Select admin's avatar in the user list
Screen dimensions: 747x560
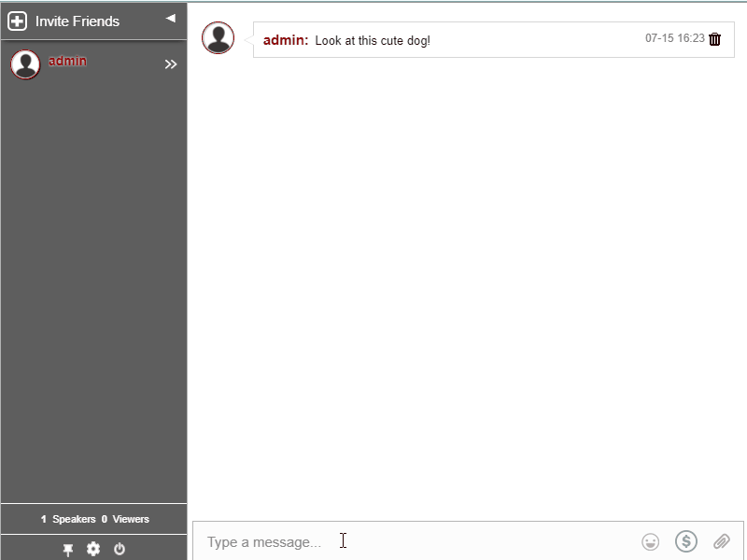point(26,64)
